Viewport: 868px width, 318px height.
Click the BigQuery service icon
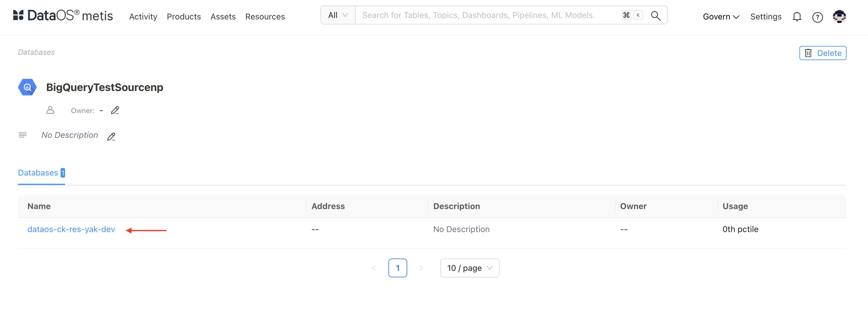(x=27, y=87)
